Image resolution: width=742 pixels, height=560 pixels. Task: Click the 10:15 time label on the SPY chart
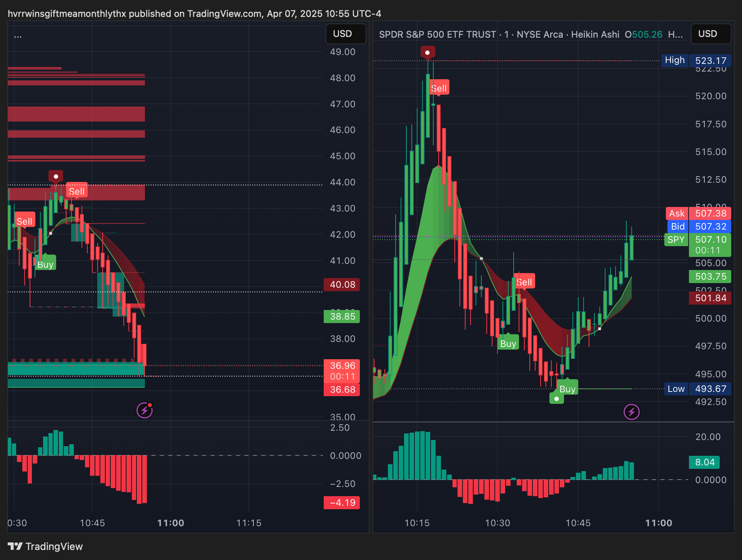(x=417, y=523)
